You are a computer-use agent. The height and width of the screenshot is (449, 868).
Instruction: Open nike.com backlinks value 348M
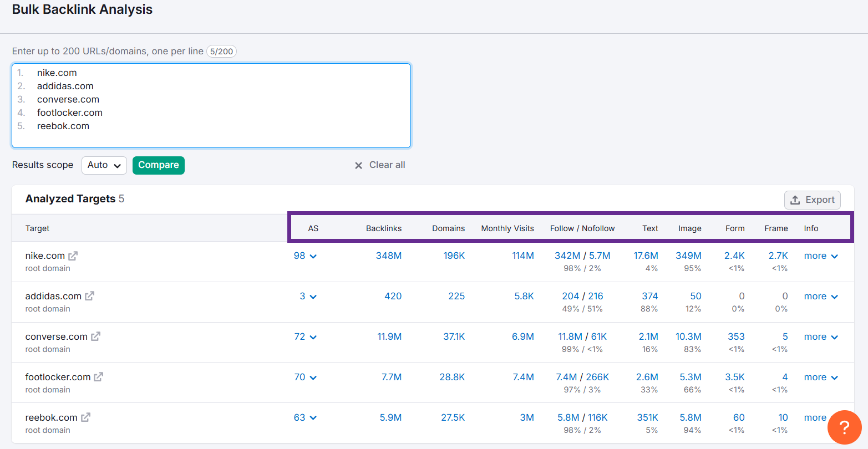[x=389, y=256]
